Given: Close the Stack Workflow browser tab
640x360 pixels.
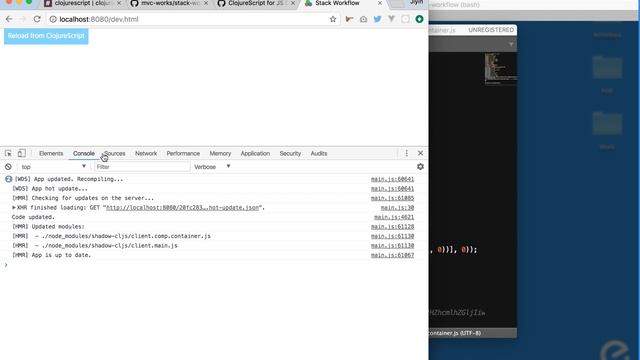Looking at the screenshot, I should (380, 3).
